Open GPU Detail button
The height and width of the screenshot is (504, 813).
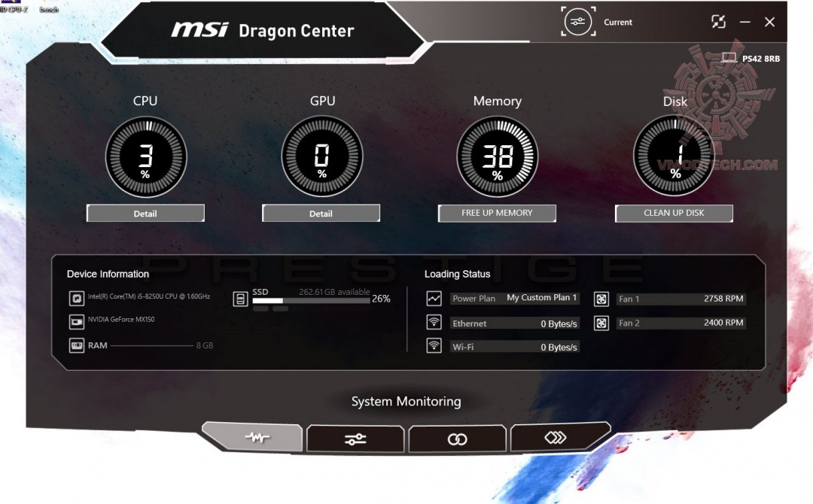pos(321,214)
